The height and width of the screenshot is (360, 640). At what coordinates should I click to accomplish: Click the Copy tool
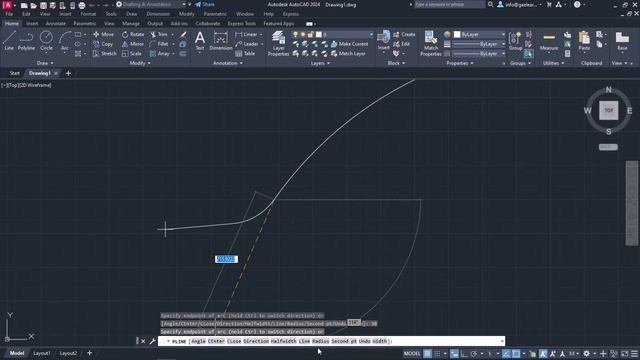click(x=103, y=44)
